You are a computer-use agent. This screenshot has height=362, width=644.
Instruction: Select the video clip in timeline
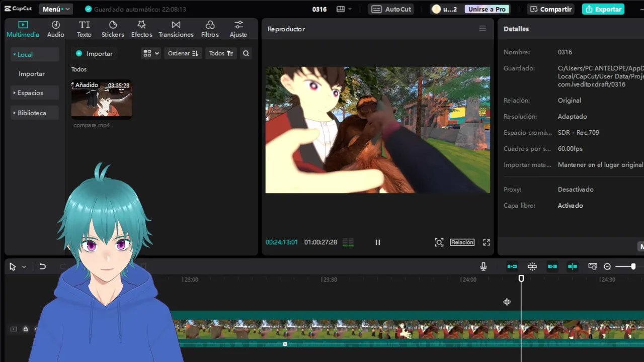[x=409, y=329]
